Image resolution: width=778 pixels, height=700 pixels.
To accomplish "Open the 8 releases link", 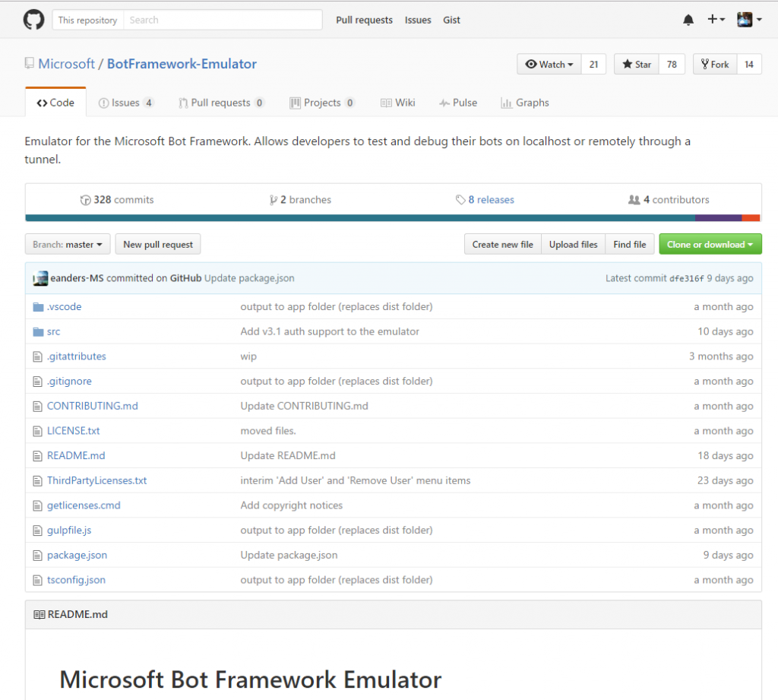I will point(485,200).
